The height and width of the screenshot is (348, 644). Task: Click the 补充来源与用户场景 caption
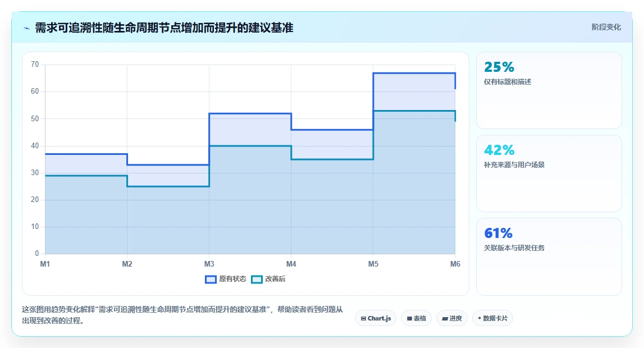[x=514, y=165]
